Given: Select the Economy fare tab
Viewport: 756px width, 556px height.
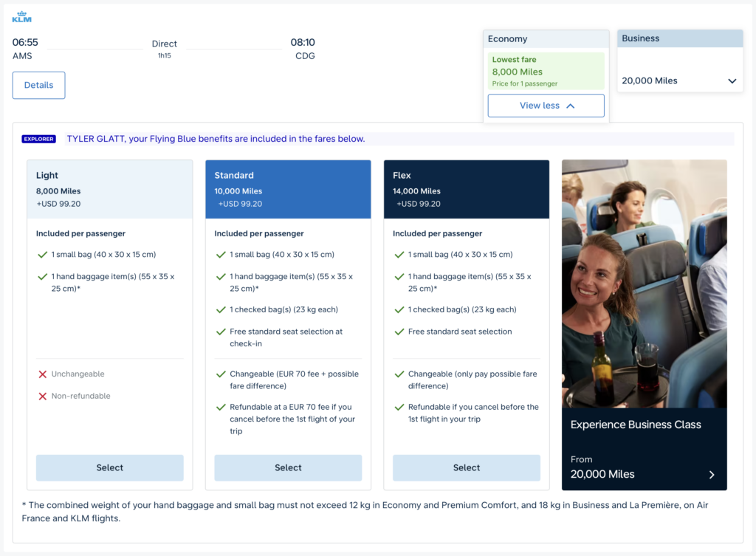Looking at the screenshot, I should click(546, 38).
